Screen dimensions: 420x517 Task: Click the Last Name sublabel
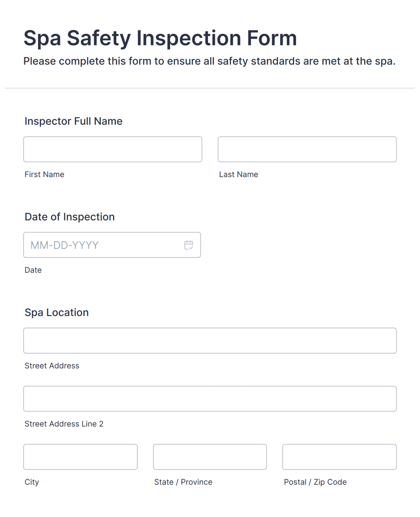[x=239, y=174]
